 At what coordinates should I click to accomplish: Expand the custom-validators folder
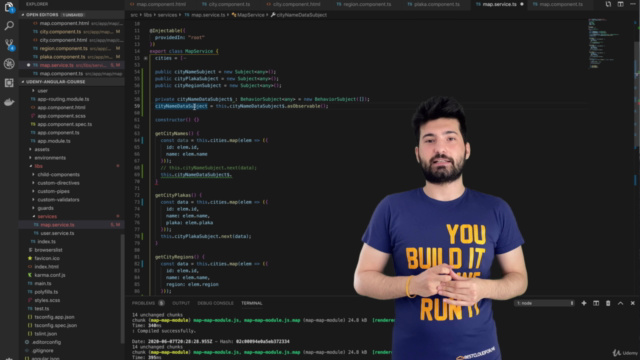tap(58, 200)
